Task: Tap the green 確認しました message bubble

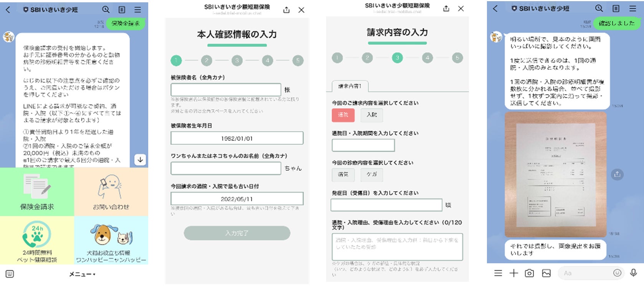Action: click(x=617, y=23)
